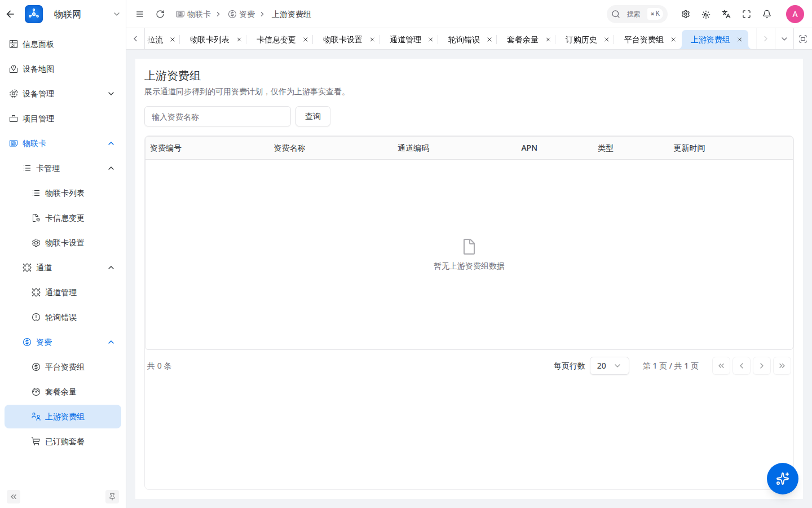Open 已订购套餐 in the sidebar

coord(63,441)
